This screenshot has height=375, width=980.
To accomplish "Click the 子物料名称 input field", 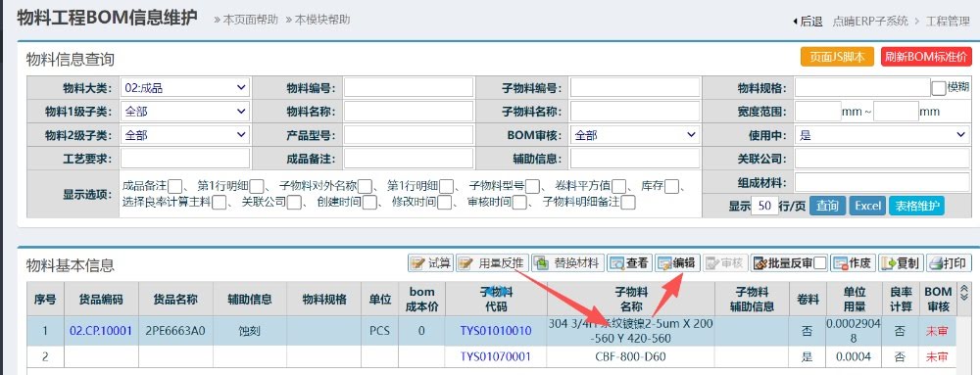I will (x=635, y=112).
